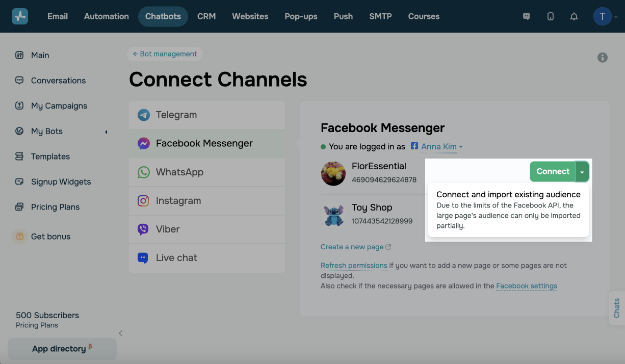
Task: Select the Telegram channel icon
Action: tap(144, 115)
